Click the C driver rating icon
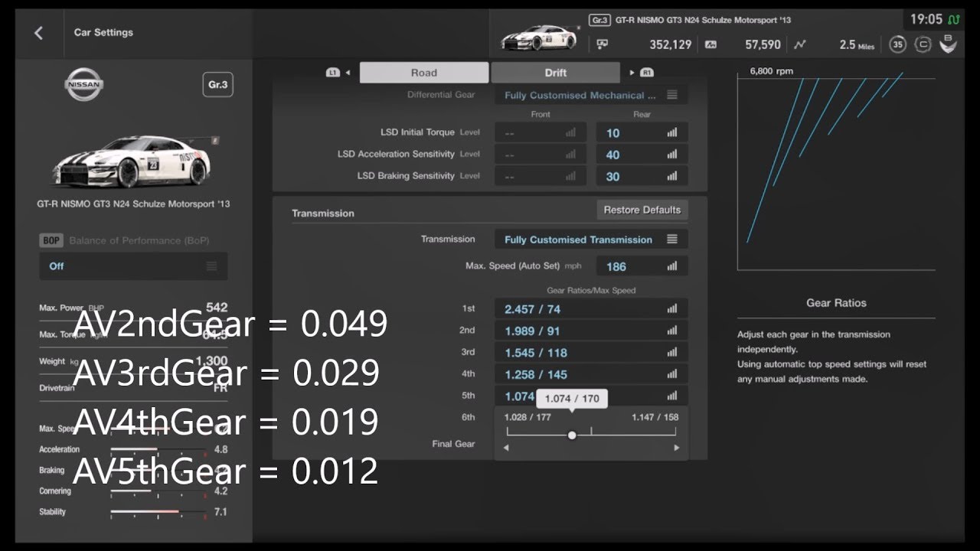Image resolution: width=980 pixels, height=551 pixels. click(923, 44)
